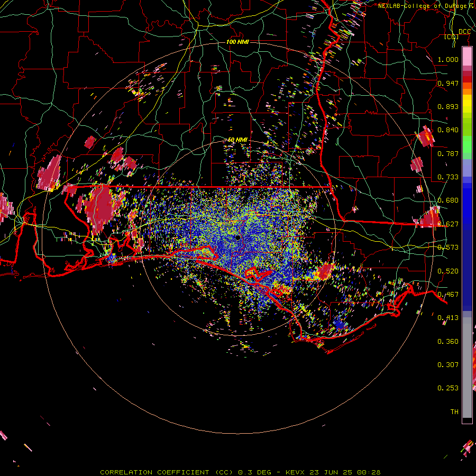Select the 0.573 scale value
The width and height of the screenshot is (476, 476).
(x=448, y=248)
